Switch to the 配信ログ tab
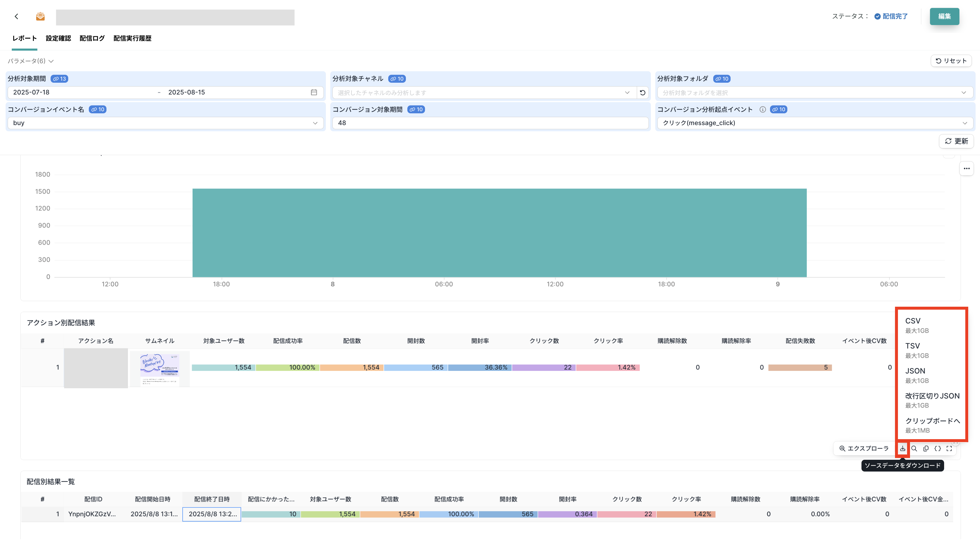Viewport: 980px width, 541px height. (x=92, y=39)
